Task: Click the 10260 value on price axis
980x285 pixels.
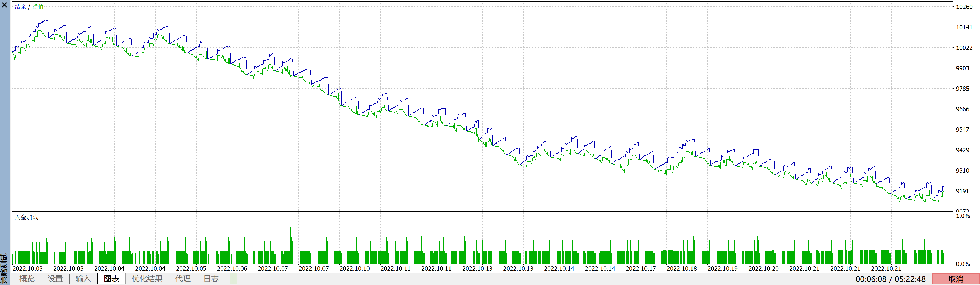Action: point(964,7)
